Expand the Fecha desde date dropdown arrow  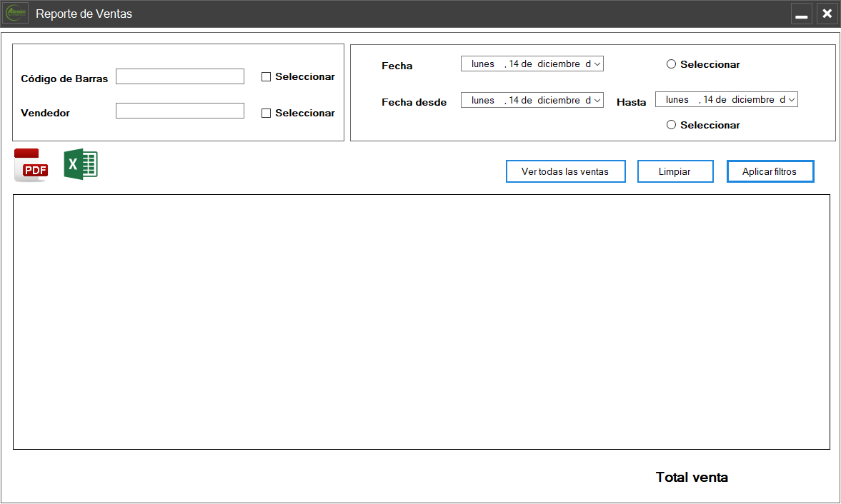[x=597, y=101]
